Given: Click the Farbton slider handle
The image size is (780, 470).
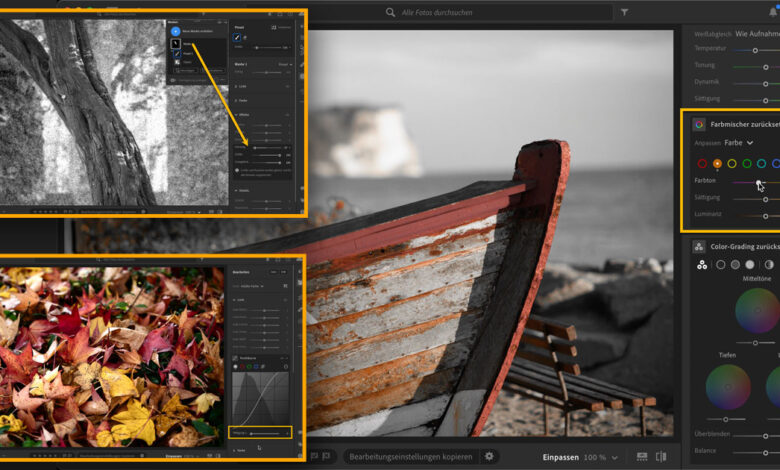Looking at the screenshot, I should [x=759, y=183].
